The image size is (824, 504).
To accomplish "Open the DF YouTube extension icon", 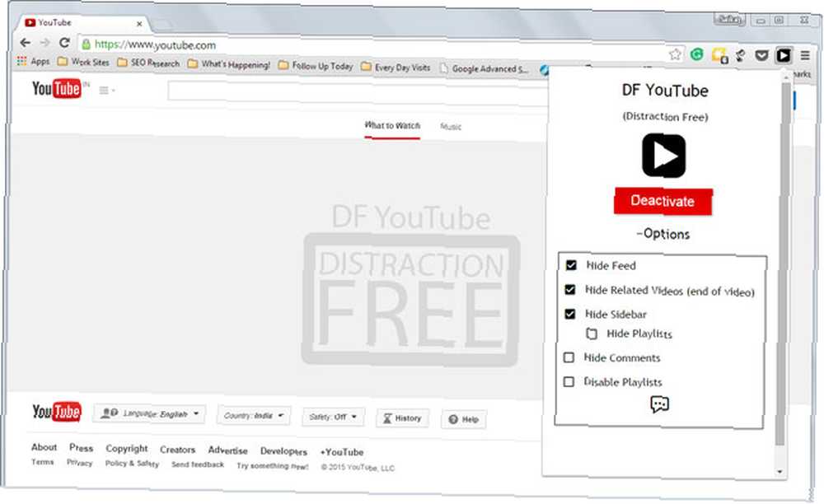I will tap(784, 55).
